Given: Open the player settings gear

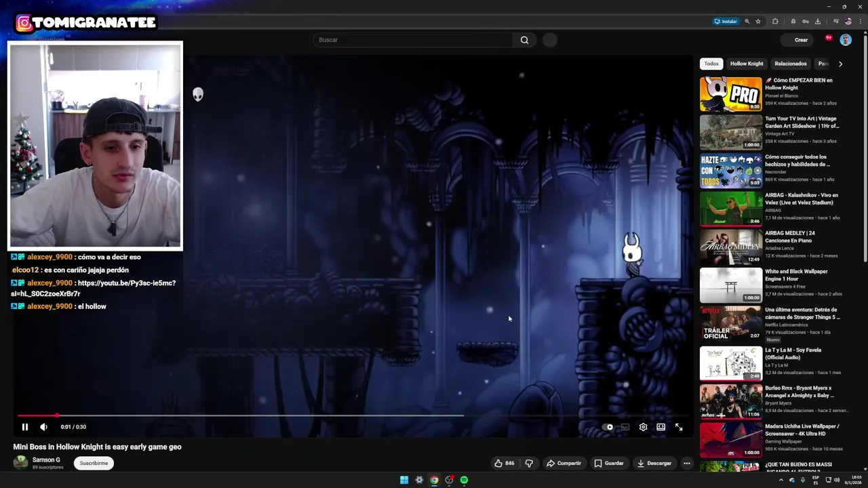Looking at the screenshot, I should click(643, 427).
